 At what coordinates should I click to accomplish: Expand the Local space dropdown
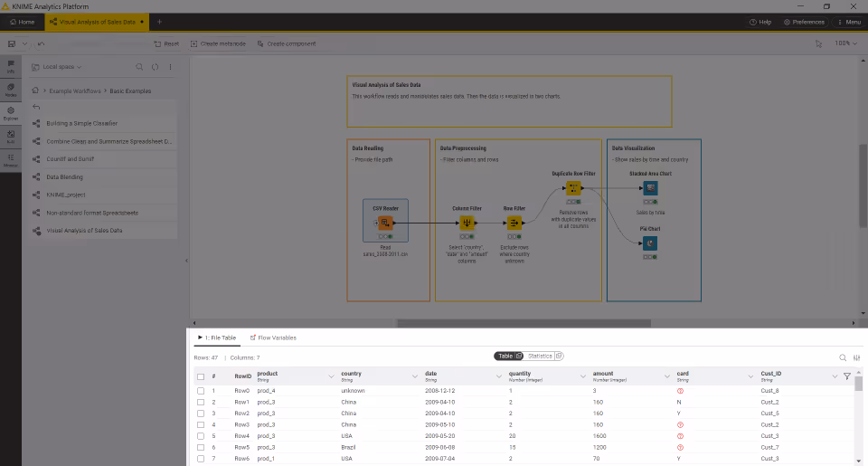click(x=62, y=67)
